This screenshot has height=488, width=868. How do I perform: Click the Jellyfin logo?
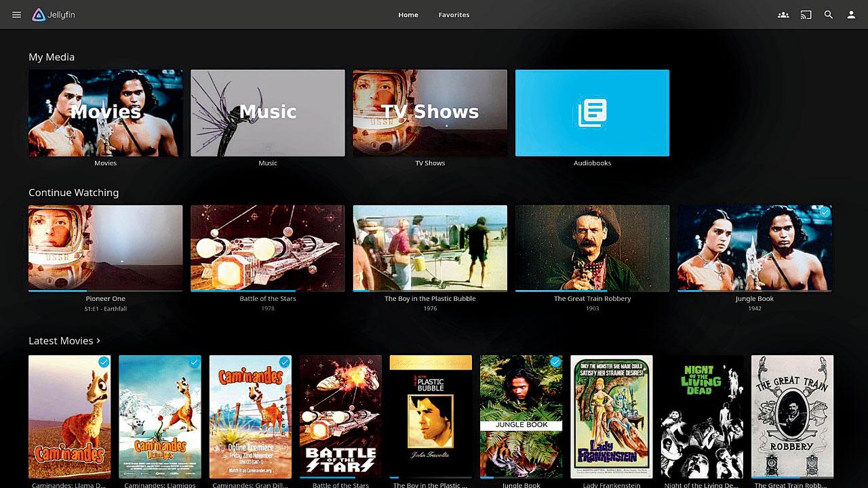click(x=54, y=15)
